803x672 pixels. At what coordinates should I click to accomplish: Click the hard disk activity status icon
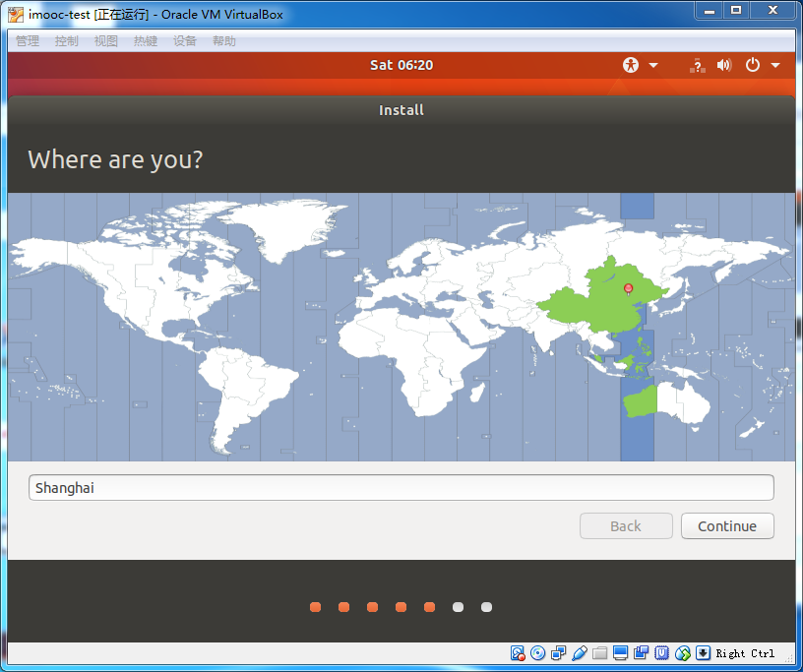[x=518, y=653]
